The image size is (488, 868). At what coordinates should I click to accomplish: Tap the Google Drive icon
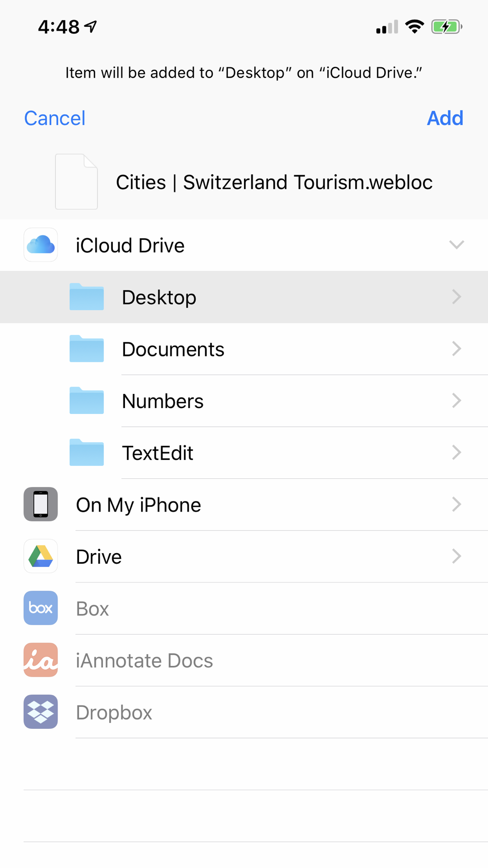point(41,556)
